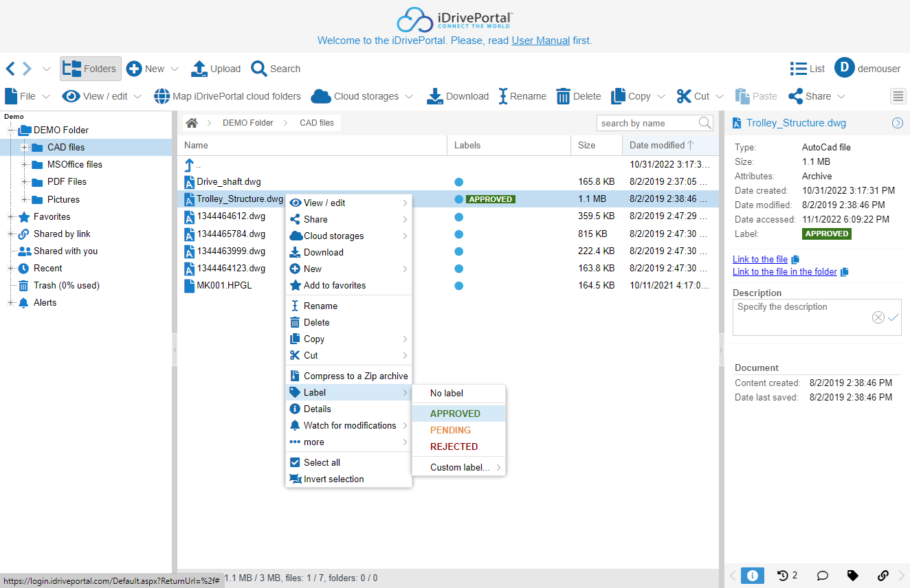Click the Upload icon in the toolbar
Image resolution: width=910 pixels, height=588 pixels.
[x=199, y=69]
